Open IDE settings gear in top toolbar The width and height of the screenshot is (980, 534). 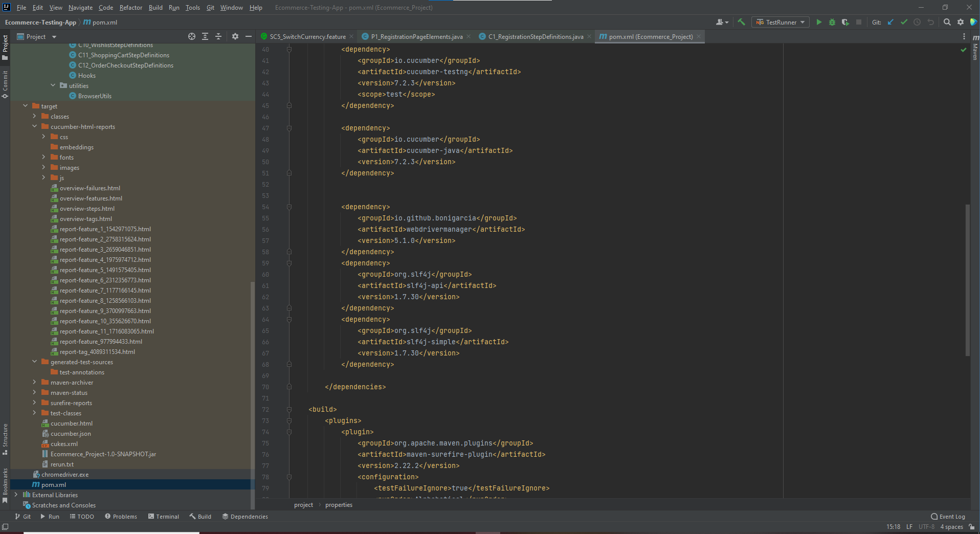961,22
